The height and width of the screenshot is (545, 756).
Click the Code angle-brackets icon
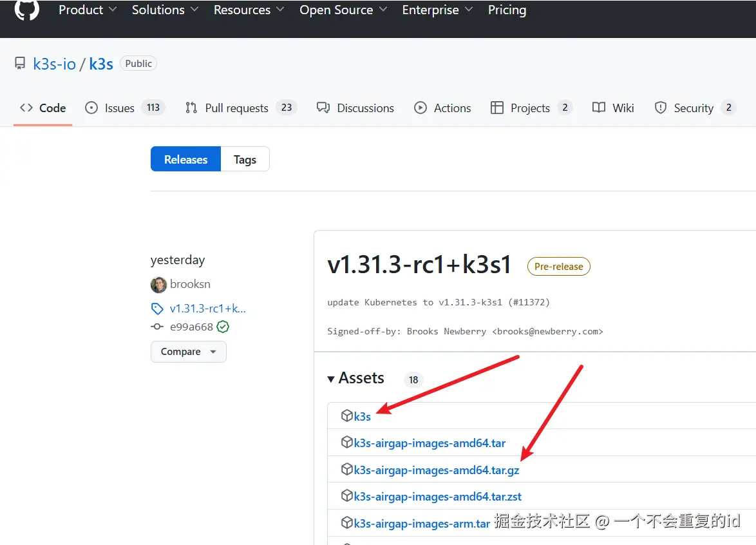[x=26, y=108]
